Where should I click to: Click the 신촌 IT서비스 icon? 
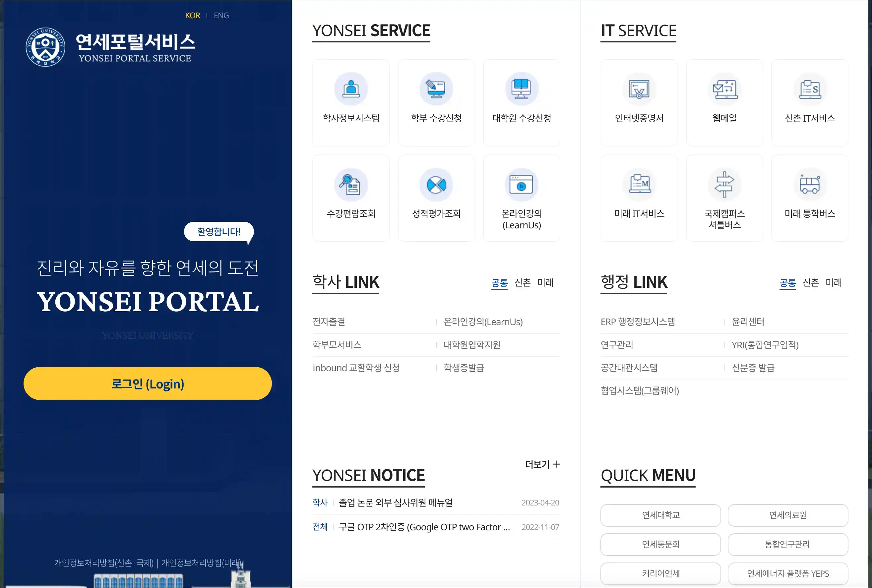(810, 89)
